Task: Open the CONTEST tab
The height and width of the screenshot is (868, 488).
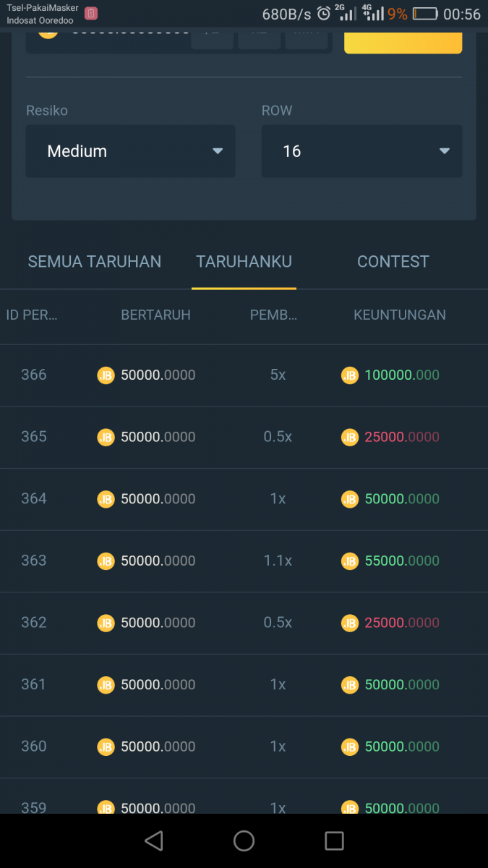Action: pos(393,262)
